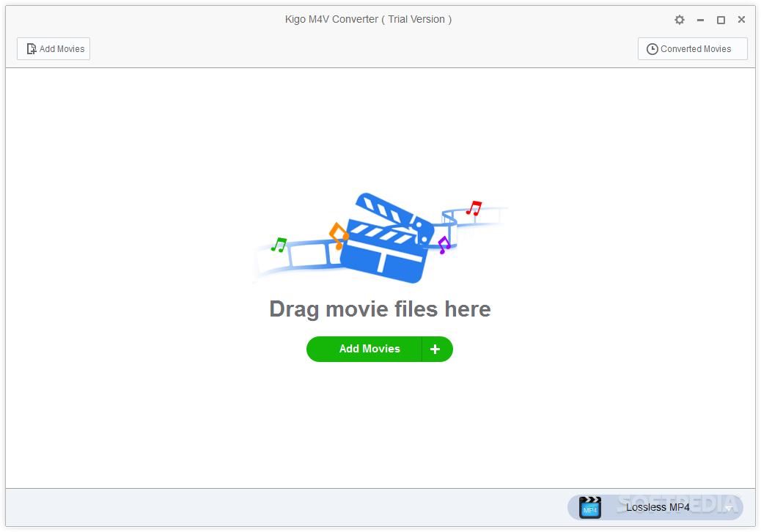This screenshot has width=761, height=532.
Task: Click the 'Drag movie files here' text
Action: [380, 309]
